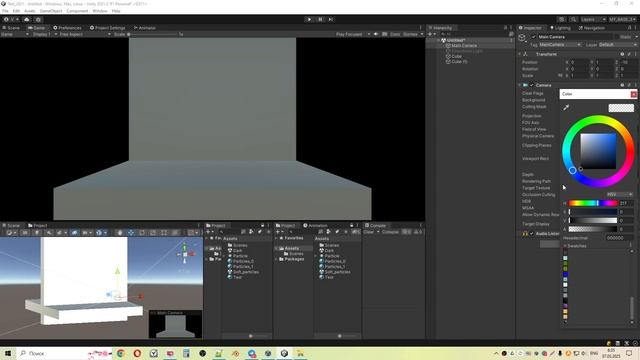Select Main Camera in Hierarchy

point(464,46)
